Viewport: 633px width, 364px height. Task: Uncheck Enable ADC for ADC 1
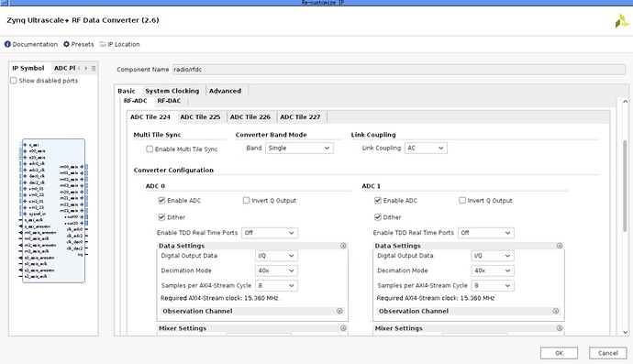(377, 200)
